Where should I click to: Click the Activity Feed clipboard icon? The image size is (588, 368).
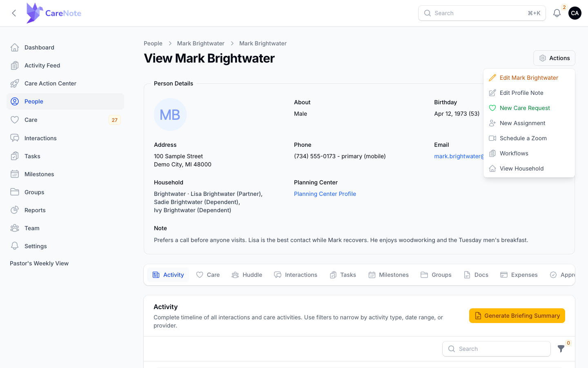pyautogui.click(x=15, y=65)
